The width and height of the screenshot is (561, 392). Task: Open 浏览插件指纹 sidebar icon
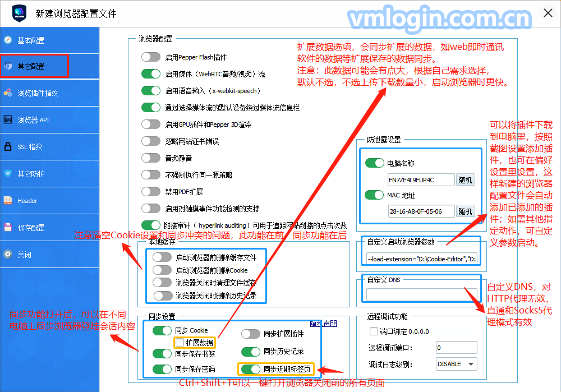(8, 93)
